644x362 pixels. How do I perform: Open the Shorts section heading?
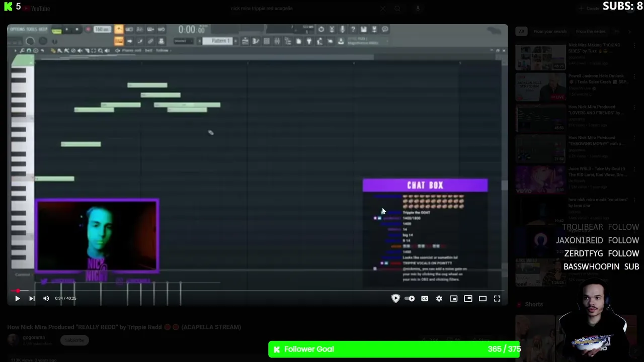click(534, 304)
